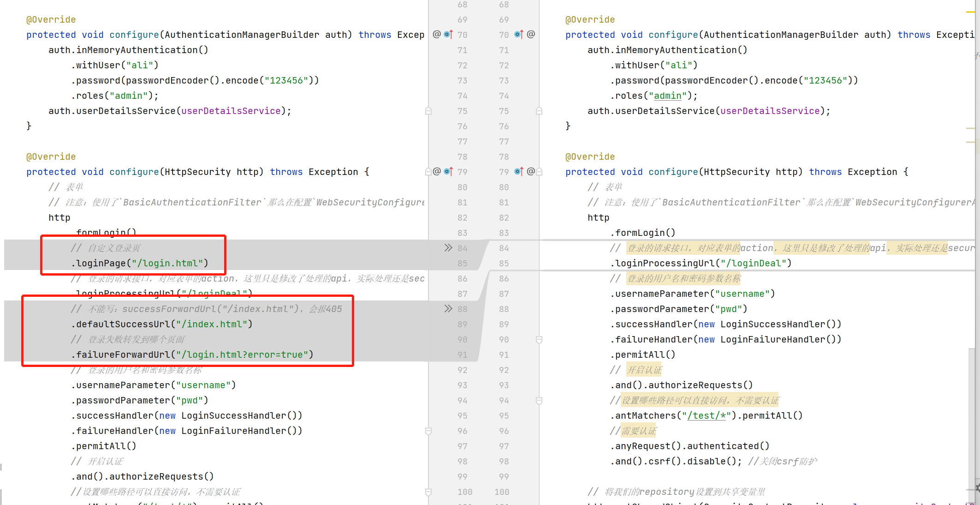
Task: Toggle the fold marker at left pane line 96
Action: (x=428, y=431)
